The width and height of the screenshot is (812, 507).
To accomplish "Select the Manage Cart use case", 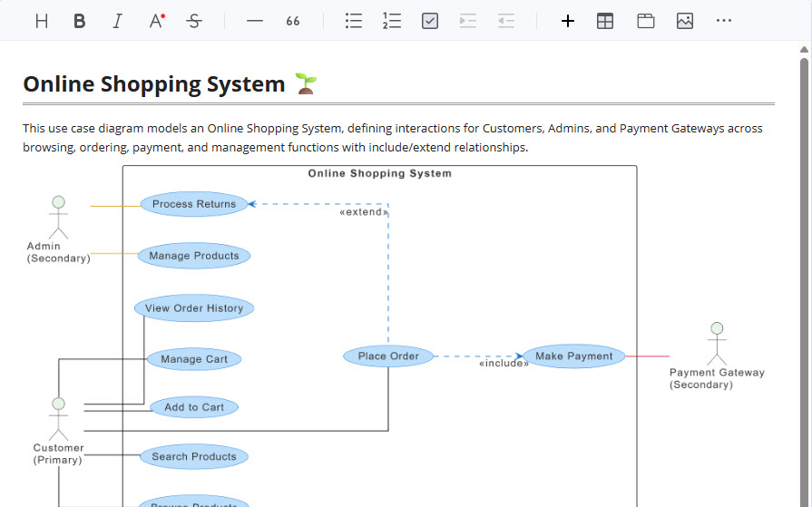I will [x=194, y=359].
